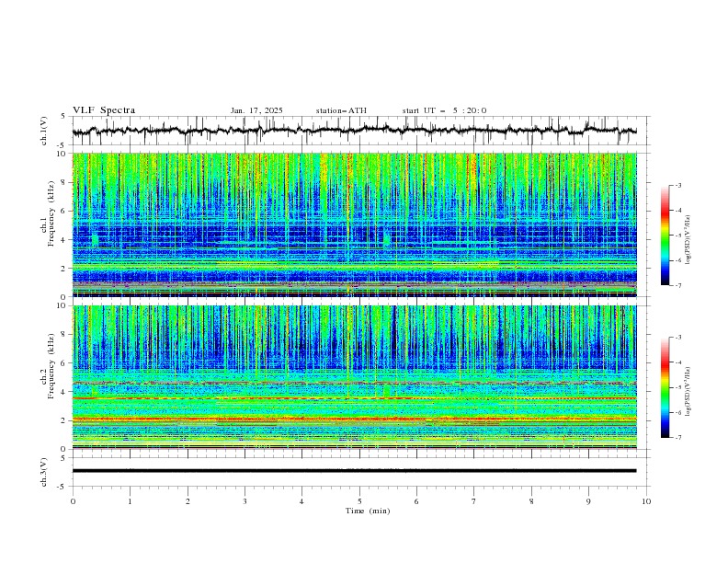Click the "log(PSD)(V²/Hz)" label beside ch.1 colorbar
Image resolution: width=728 pixels, height=563 pixels.
click(688, 240)
